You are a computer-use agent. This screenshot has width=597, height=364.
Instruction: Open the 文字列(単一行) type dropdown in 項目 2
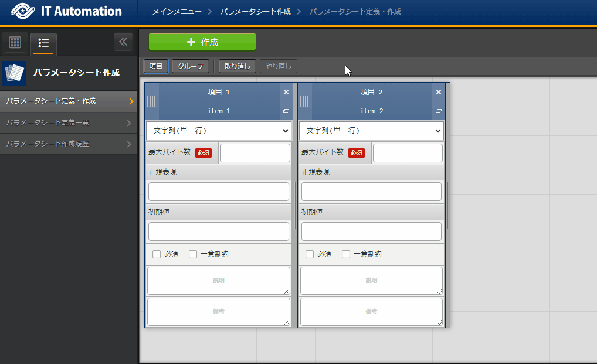371,131
